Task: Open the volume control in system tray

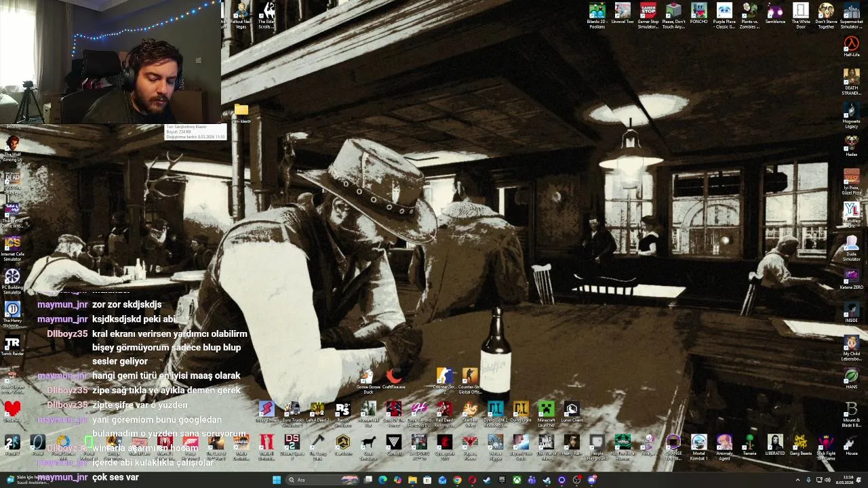Action: point(828,480)
